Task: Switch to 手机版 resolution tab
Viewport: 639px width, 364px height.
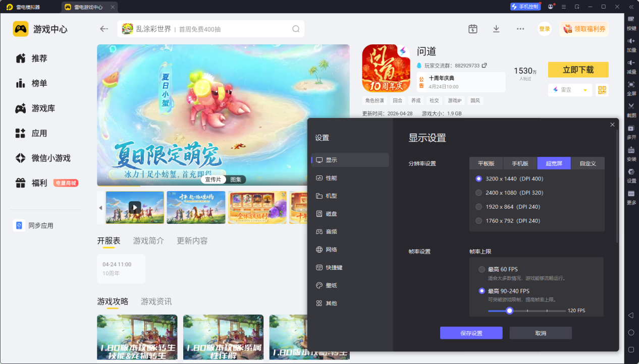Action: tap(520, 163)
